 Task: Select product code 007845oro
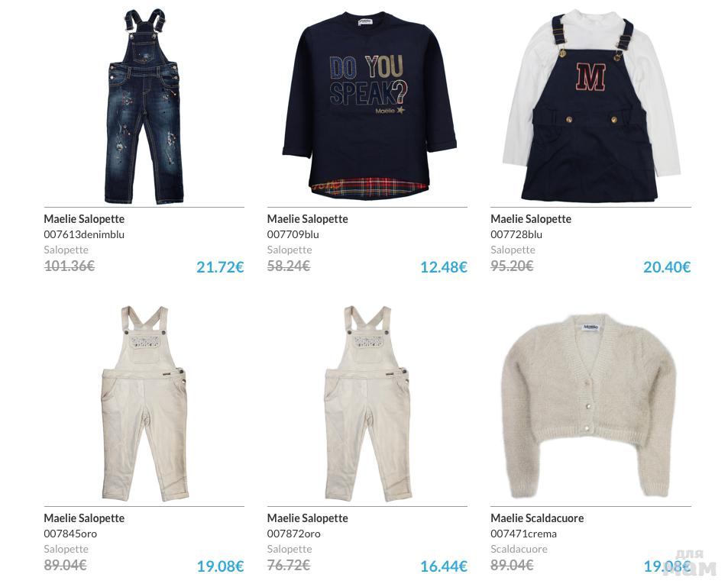tap(70, 534)
